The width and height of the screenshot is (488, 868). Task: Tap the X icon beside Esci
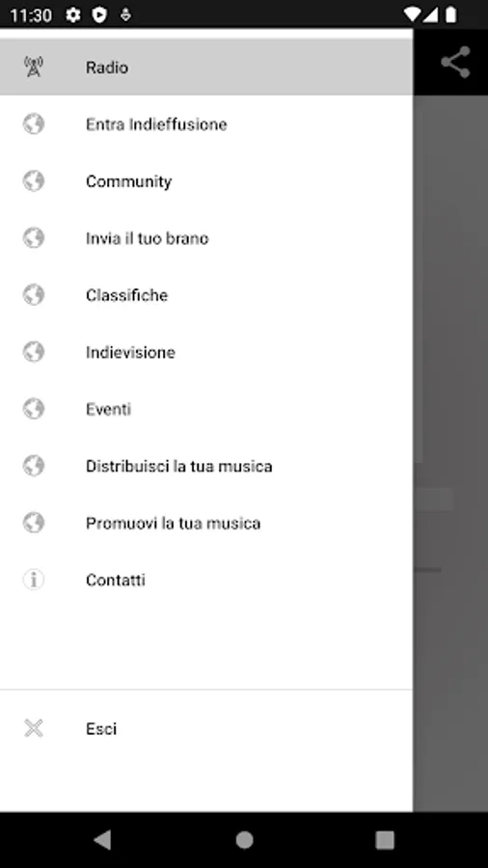click(x=34, y=728)
